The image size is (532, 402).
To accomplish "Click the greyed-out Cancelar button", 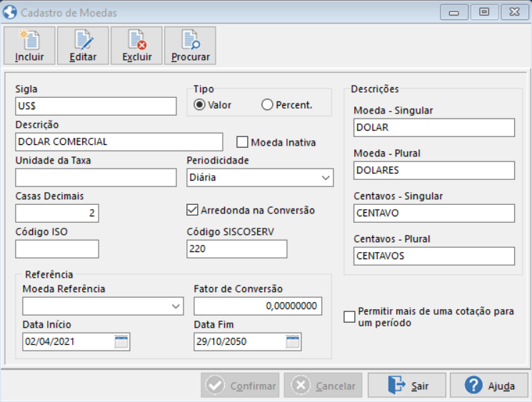I will tap(323, 386).
